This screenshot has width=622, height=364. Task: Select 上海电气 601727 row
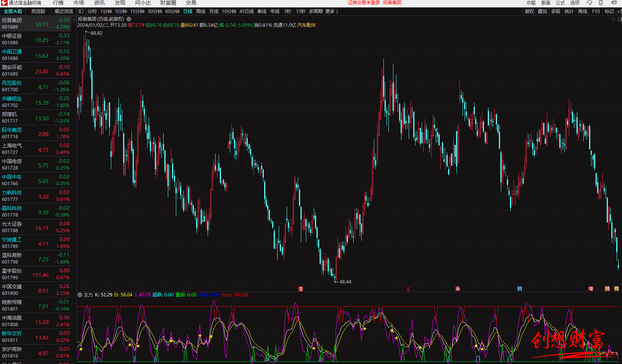36,149
